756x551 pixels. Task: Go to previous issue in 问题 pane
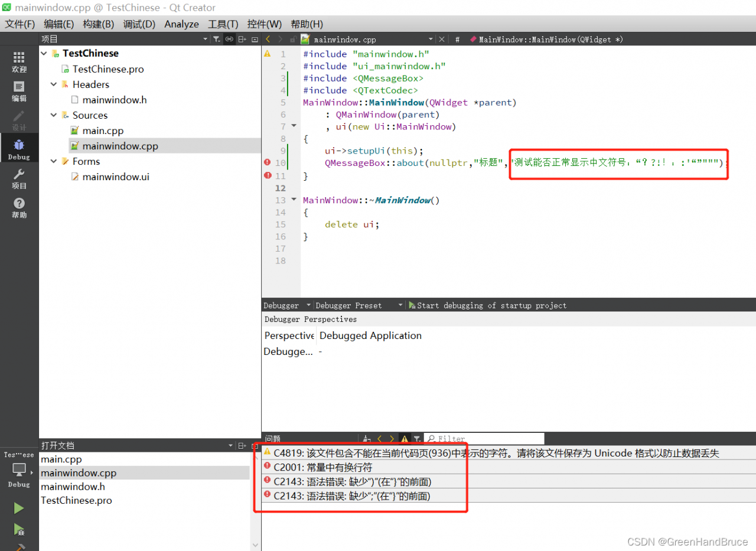pos(379,439)
